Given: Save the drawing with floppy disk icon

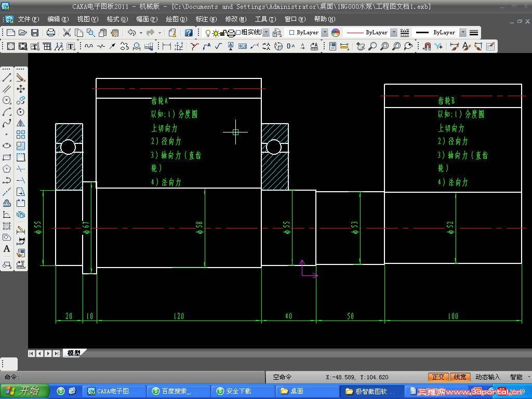Looking at the screenshot, I should (x=35, y=33).
